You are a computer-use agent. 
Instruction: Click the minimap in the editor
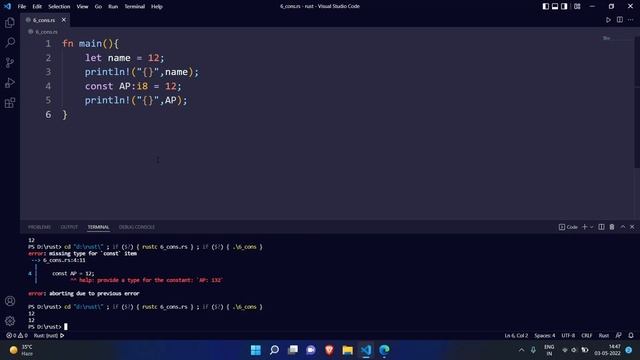[x=618, y=39]
